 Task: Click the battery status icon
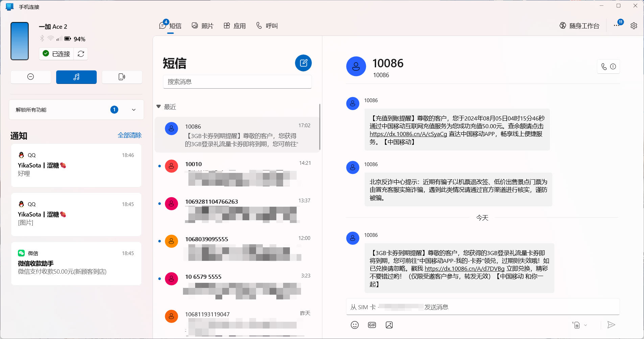point(68,39)
